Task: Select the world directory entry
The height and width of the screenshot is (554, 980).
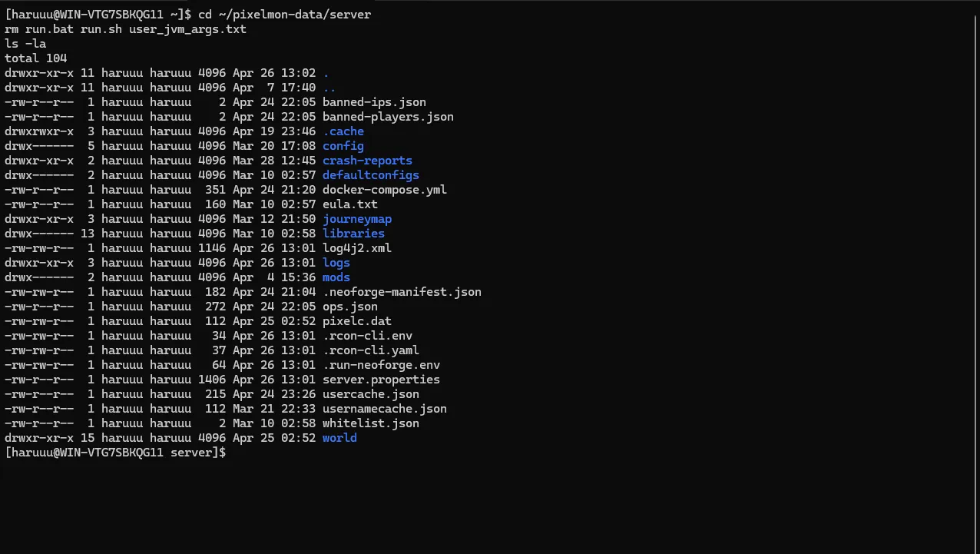Action: click(339, 438)
